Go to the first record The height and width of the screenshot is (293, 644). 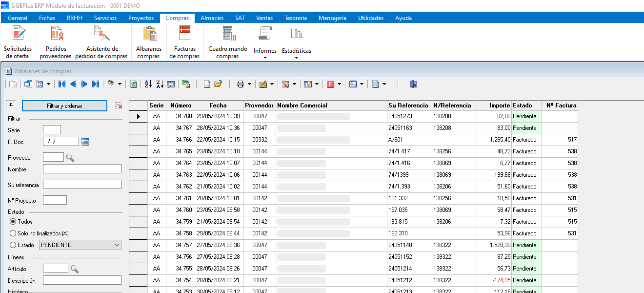62,84
